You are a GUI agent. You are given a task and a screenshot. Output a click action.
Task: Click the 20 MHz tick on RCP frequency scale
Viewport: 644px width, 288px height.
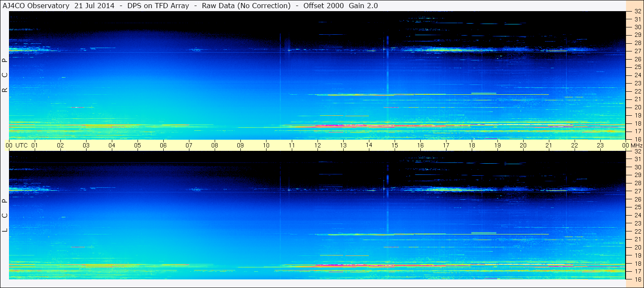[638, 107]
